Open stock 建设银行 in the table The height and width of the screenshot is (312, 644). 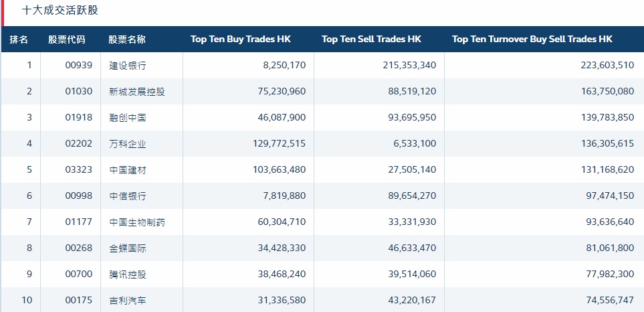[x=127, y=66]
